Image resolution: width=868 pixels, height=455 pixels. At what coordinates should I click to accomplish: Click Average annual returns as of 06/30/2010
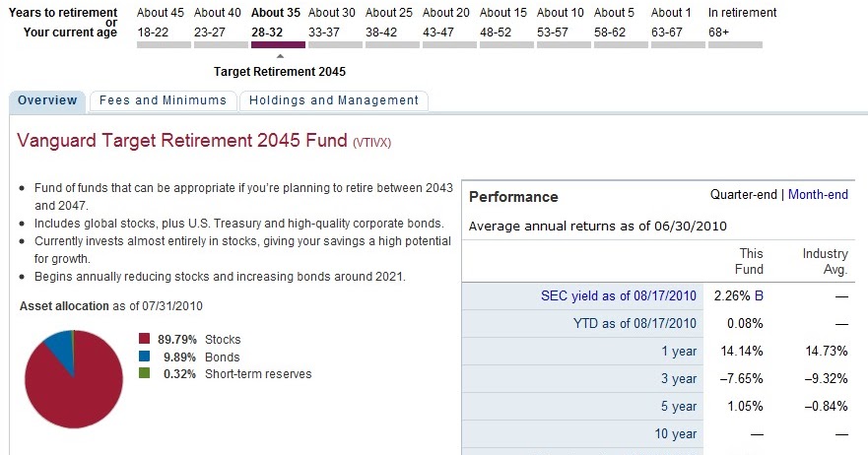(598, 227)
